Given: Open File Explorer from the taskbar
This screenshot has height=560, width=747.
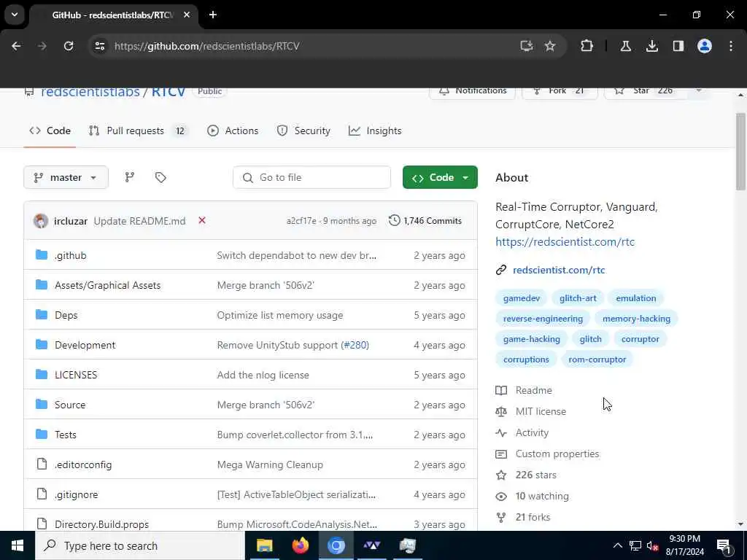Looking at the screenshot, I should 264,545.
